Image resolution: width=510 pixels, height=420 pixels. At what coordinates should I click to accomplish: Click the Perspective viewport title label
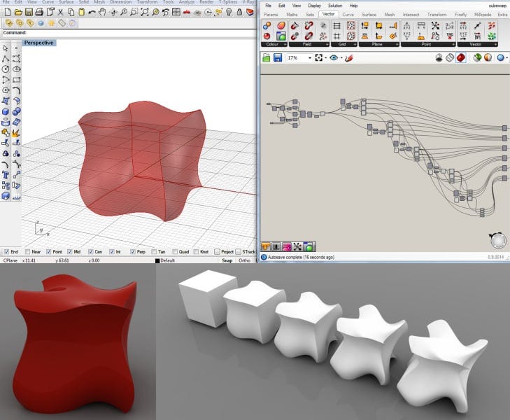pos(38,43)
